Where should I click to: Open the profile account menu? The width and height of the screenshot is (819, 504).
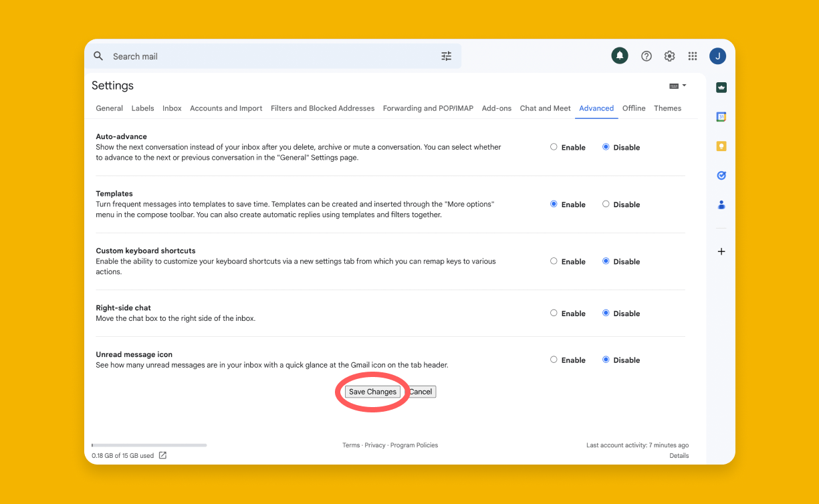pos(717,56)
